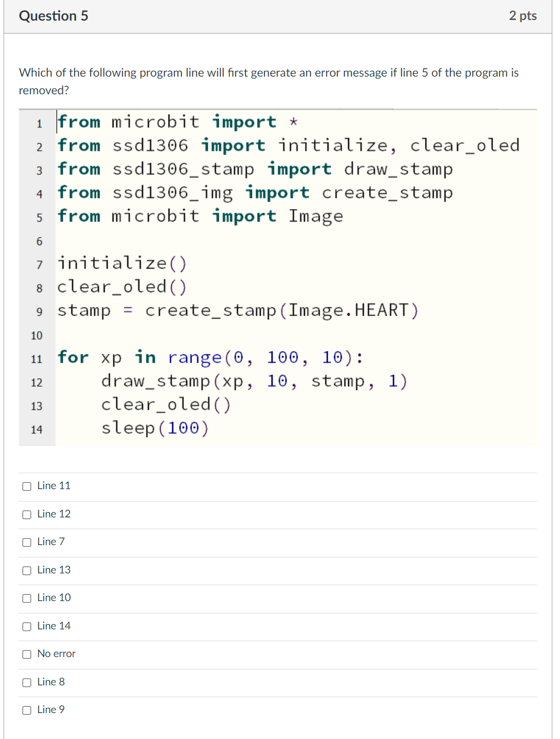Check the Line 14 answer checkbox

point(26,626)
